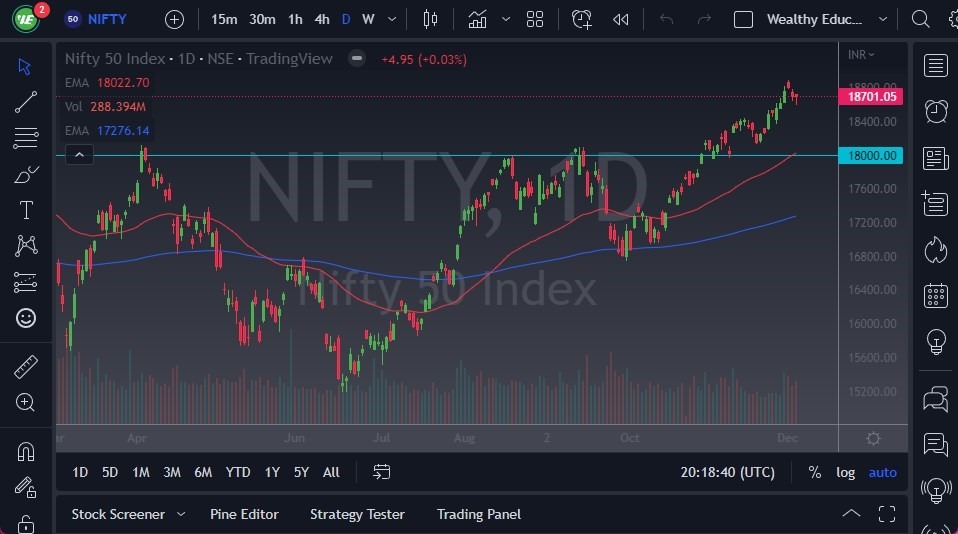Open the INR currency dropdown
The height and width of the screenshot is (534, 958).
(861, 55)
